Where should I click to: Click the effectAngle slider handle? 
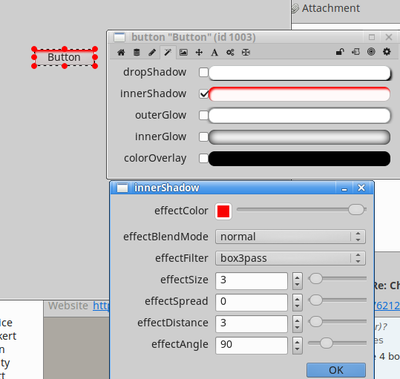point(326,343)
